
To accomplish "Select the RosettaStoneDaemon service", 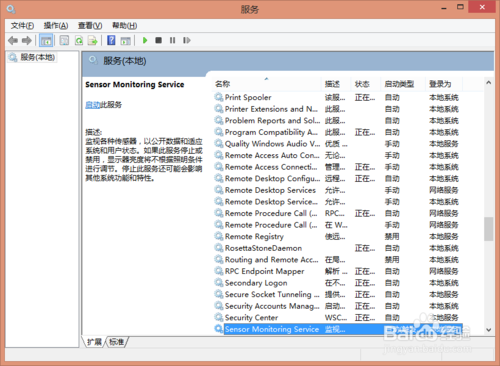I will [x=337, y=248].
